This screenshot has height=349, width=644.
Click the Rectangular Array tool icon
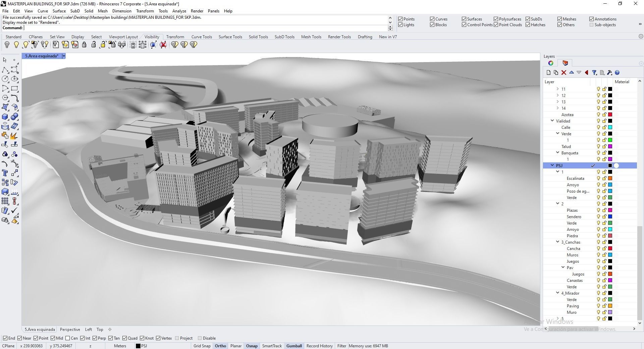[x=5, y=201]
